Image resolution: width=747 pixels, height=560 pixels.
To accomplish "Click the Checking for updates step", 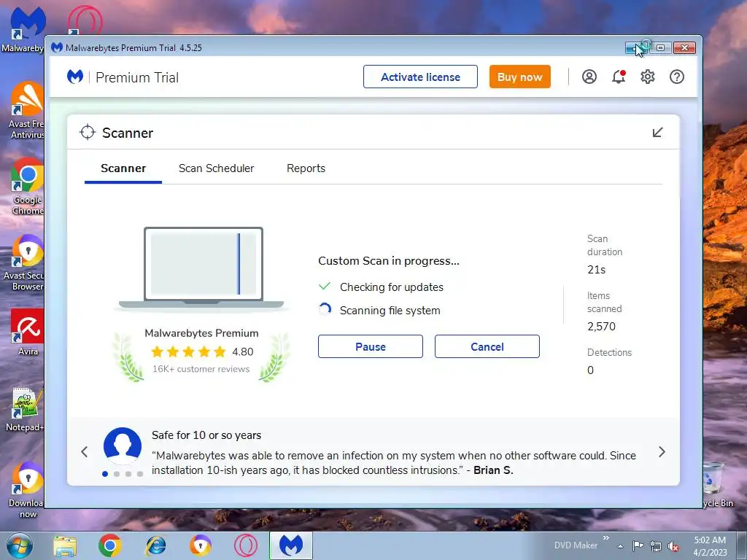I will pyautogui.click(x=392, y=287).
